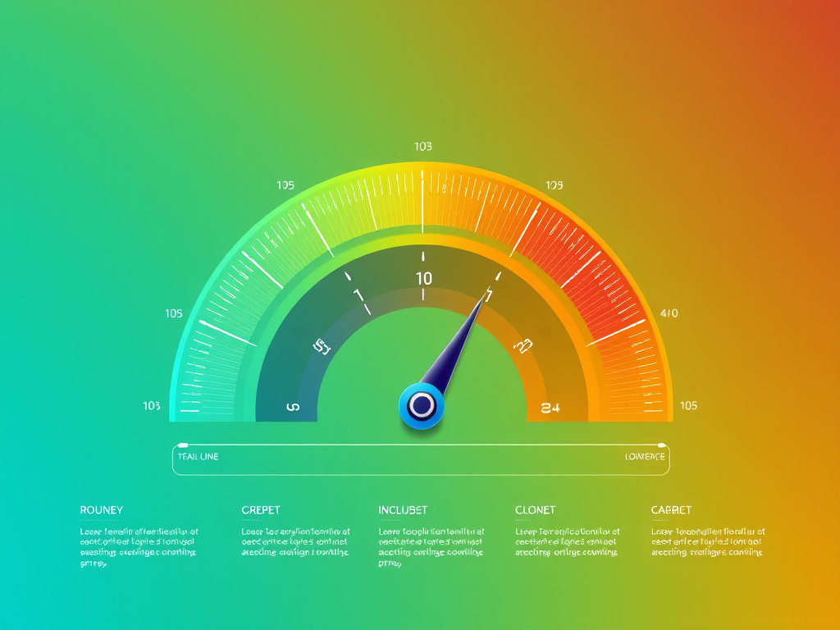The image size is (840, 630).
Task: Open the ROUNEY section heading
Action: [101, 510]
